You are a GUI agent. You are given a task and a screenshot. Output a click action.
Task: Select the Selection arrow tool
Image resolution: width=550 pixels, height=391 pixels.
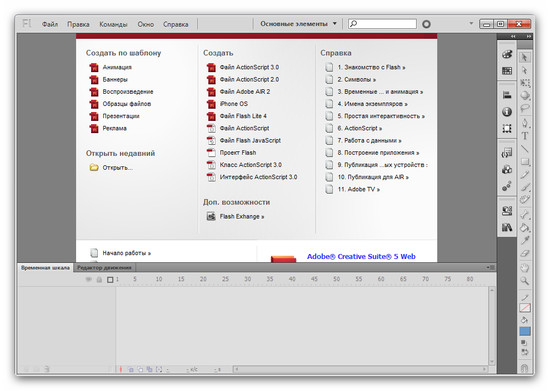(525, 57)
